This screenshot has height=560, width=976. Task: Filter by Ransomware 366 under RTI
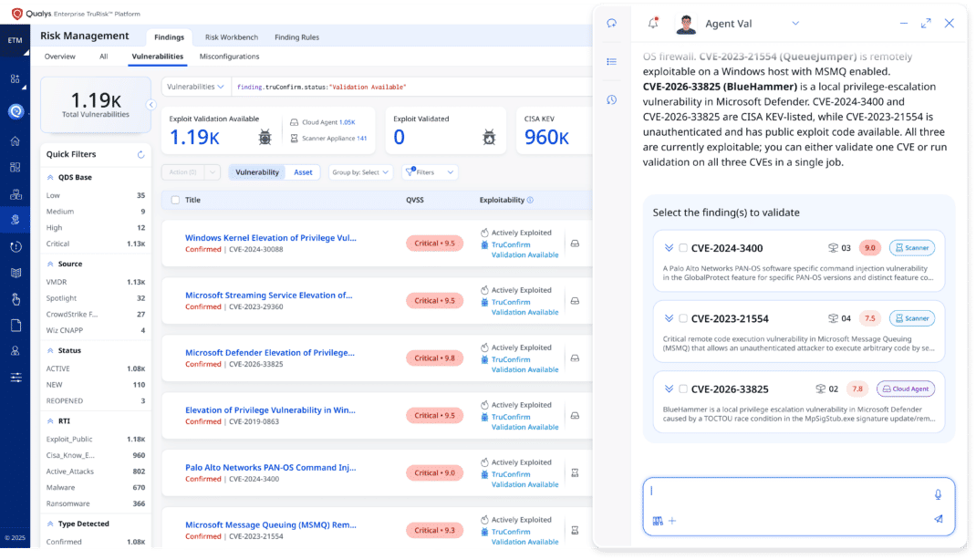click(95, 504)
